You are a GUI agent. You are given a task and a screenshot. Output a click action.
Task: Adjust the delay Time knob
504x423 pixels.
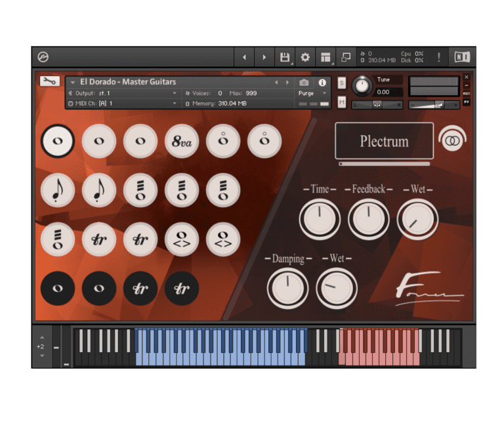point(320,219)
